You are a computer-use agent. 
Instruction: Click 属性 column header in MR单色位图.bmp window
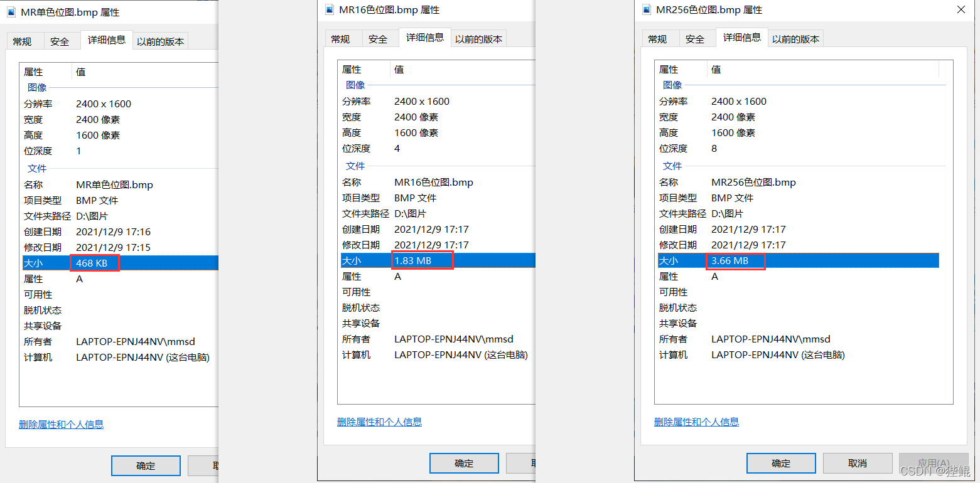pyautogui.click(x=33, y=72)
